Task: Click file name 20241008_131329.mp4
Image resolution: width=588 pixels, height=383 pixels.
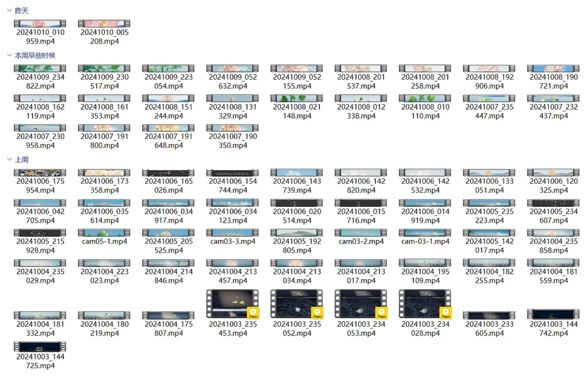Action: click(233, 111)
